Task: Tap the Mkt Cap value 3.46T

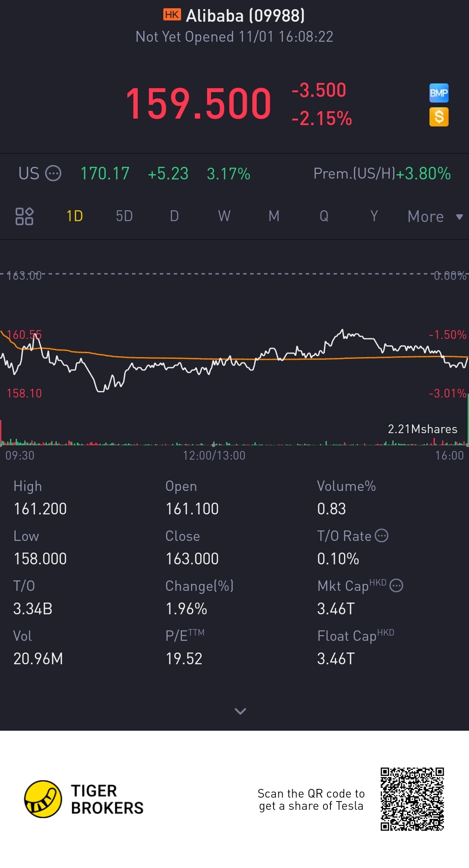Action: click(336, 609)
